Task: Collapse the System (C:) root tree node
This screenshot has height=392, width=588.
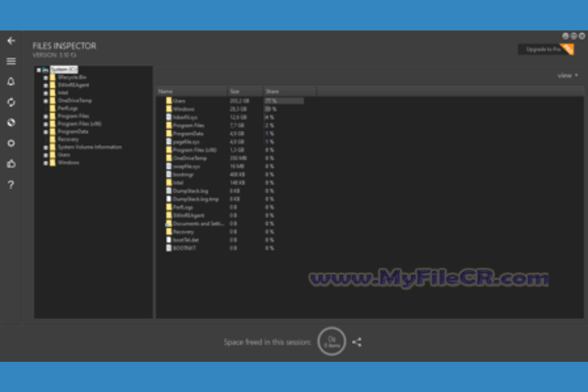Action: (x=38, y=70)
